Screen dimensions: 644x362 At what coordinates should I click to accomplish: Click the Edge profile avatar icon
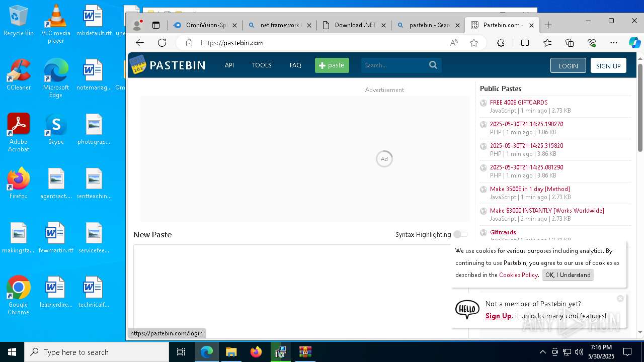tap(137, 25)
